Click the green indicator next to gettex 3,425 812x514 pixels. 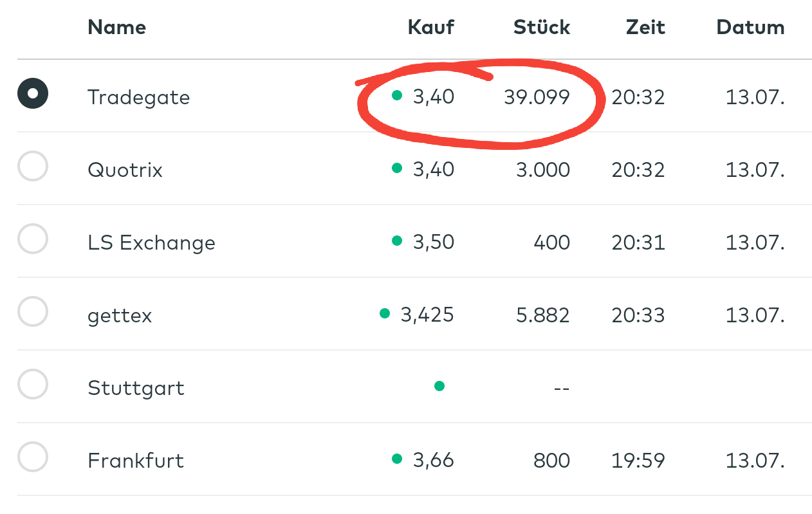pyautogui.click(x=385, y=313)
